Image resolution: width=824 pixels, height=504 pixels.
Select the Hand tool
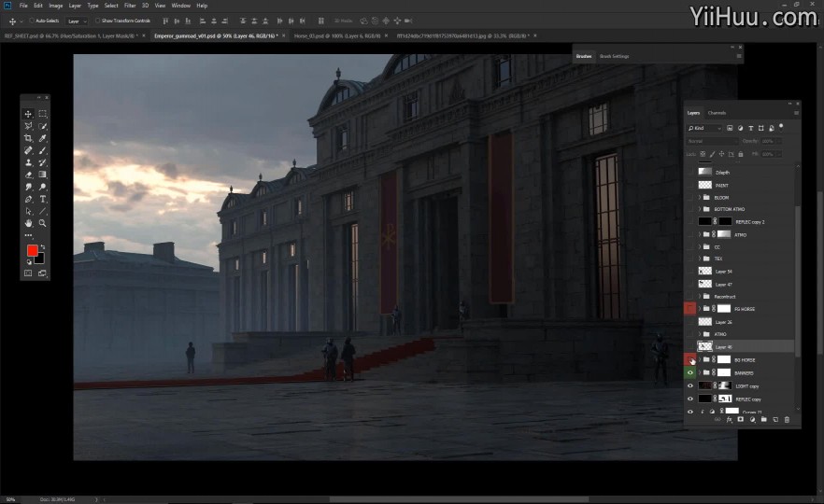28,224
